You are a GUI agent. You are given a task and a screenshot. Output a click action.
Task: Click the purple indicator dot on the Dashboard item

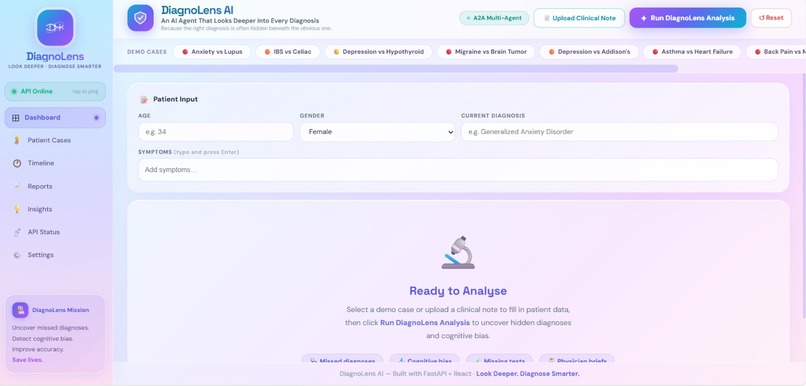pyautogui.click(x=96, y=118)
